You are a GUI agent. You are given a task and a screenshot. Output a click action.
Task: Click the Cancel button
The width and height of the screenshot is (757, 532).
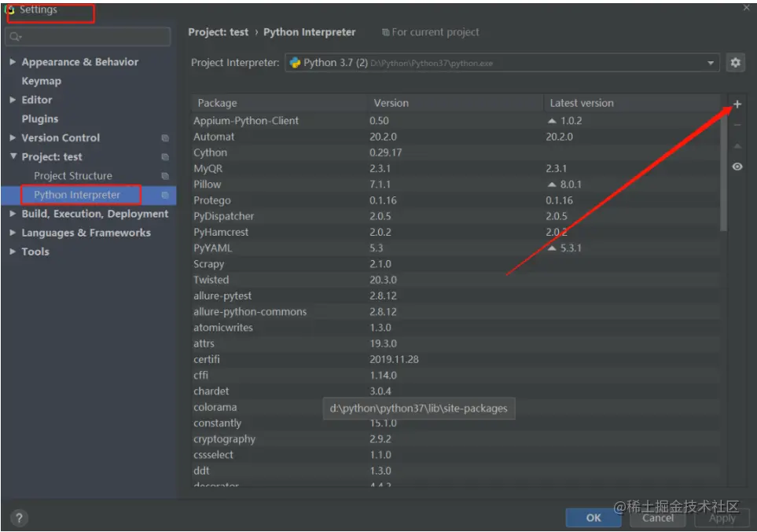pos(657,518)
